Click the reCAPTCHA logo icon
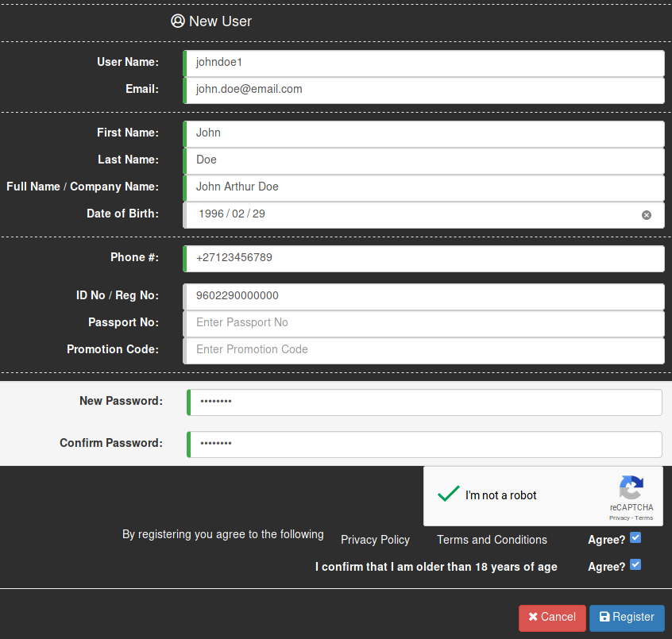The image size is (672, 639). point(631,487)
